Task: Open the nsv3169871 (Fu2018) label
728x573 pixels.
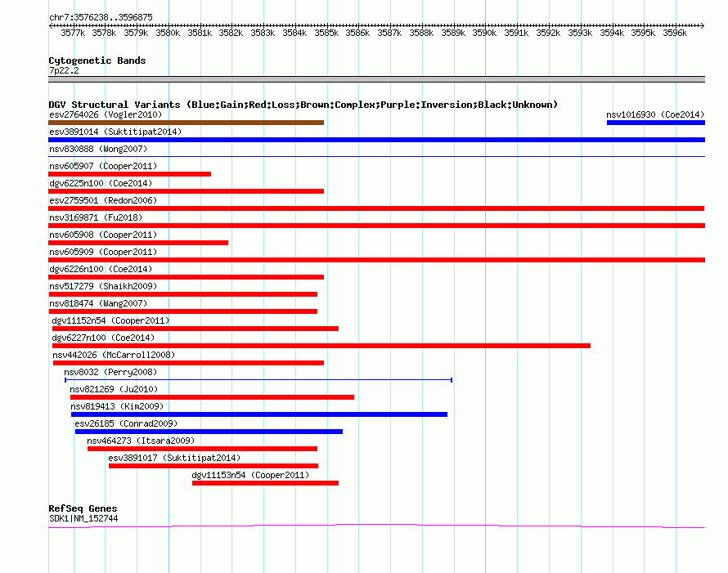Action: (96, 217)
